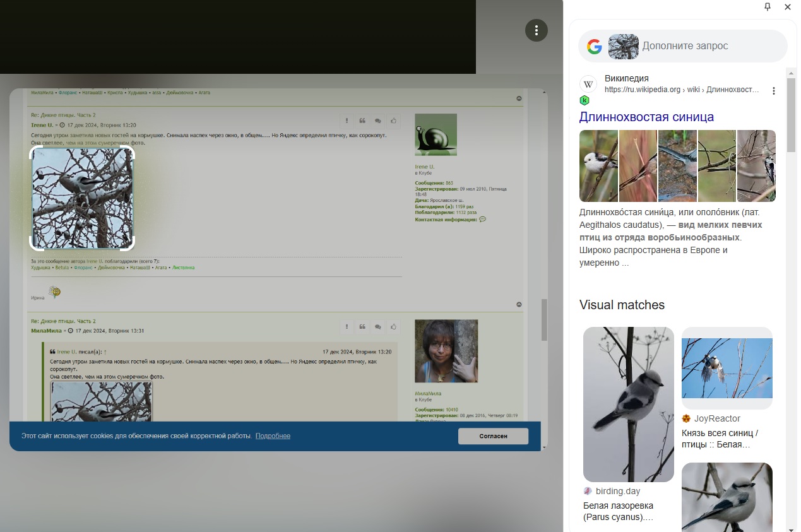Open the birding.day visual match image
This screenshot has width=801, height=532.
point(629,405)
